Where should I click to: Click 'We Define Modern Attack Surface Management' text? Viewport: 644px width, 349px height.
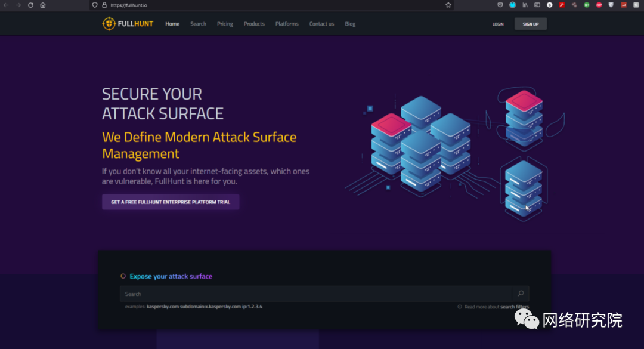pyautogui.click(x=199, y=145)
